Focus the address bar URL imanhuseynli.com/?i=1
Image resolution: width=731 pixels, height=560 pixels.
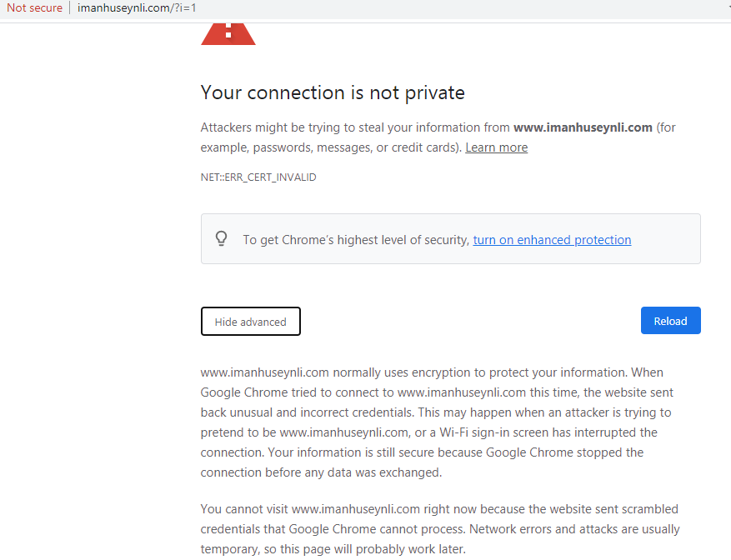[137, 8]
